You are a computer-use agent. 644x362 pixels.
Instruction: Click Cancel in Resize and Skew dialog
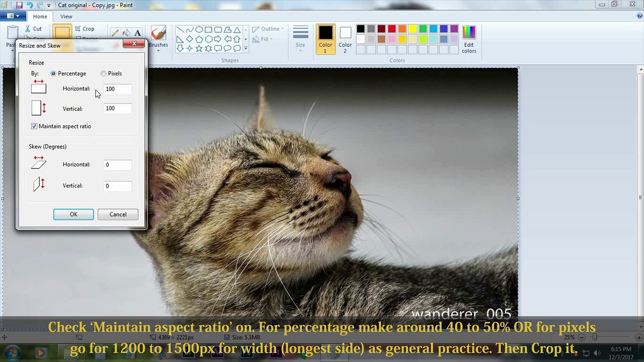point(118,215)
